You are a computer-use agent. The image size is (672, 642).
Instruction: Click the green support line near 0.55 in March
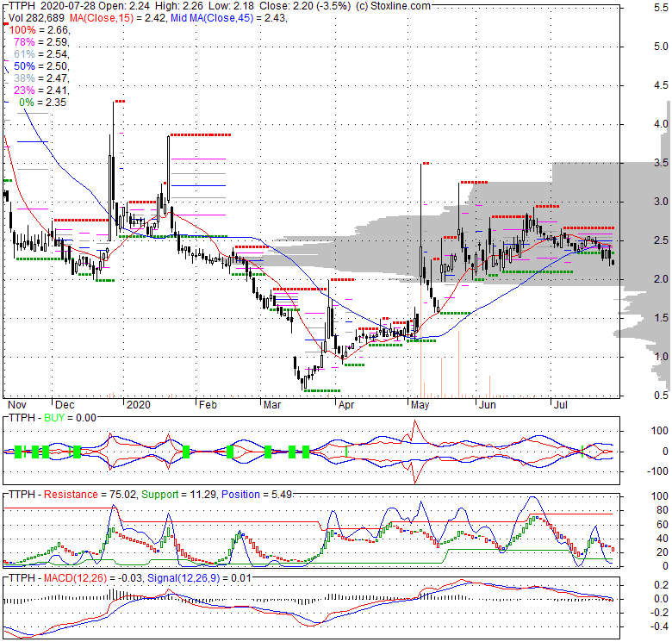pyautogui.click(x=322, y=391)
